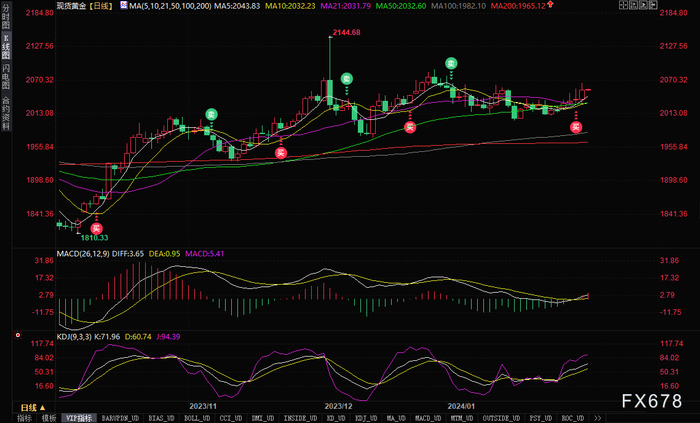Screen dimensions: 700x423
Task: Apply the MACD_UD indicator
Action: (428, 418)
